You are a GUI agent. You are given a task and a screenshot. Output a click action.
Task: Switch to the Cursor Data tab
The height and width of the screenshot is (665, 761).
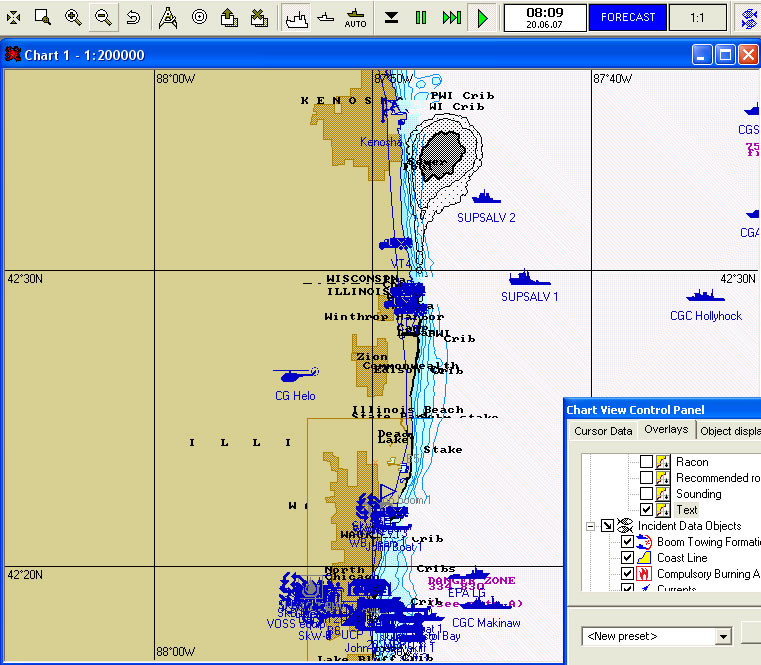(x=603, y=431)
